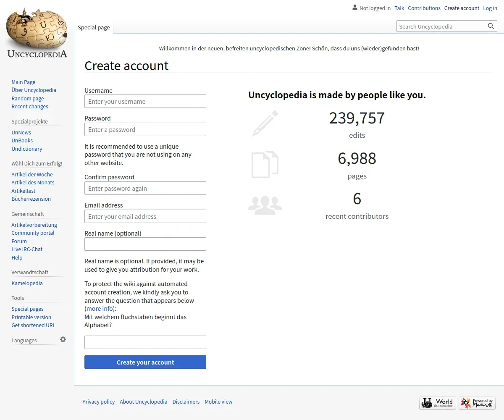Viewport: 504px width, 420px height.
Task: Open the Privacy policy footer link
Action: 98,402
